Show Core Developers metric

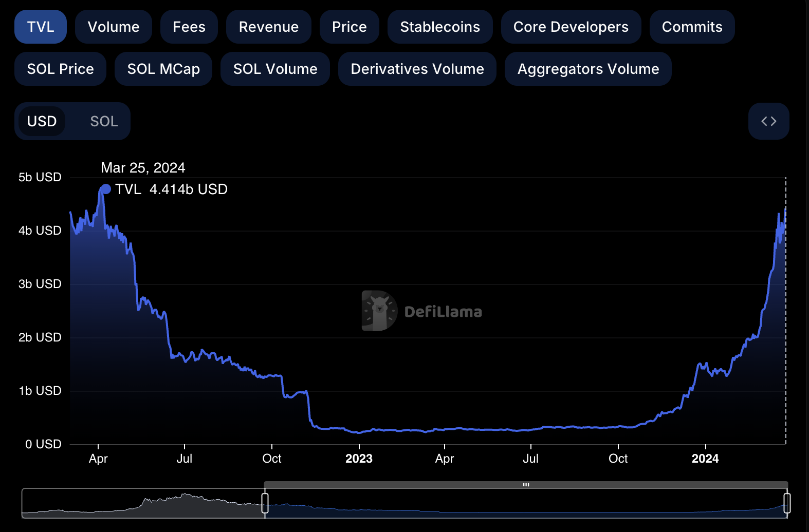pos(571,27)
